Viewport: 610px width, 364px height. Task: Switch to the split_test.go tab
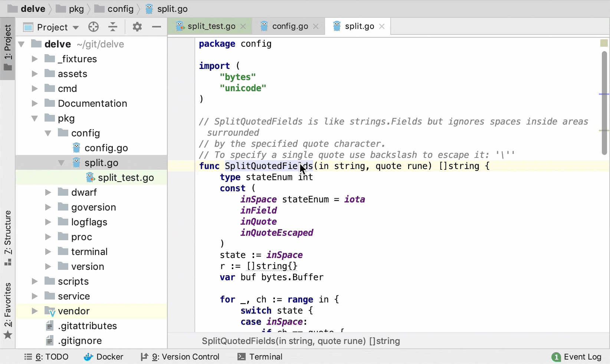click(x=211, y=26)
